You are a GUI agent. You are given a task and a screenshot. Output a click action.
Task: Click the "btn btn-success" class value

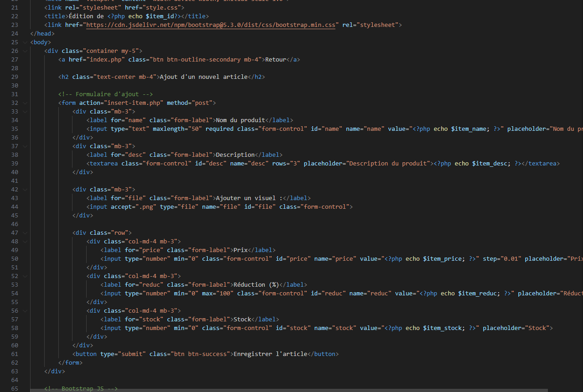[200, 354]
